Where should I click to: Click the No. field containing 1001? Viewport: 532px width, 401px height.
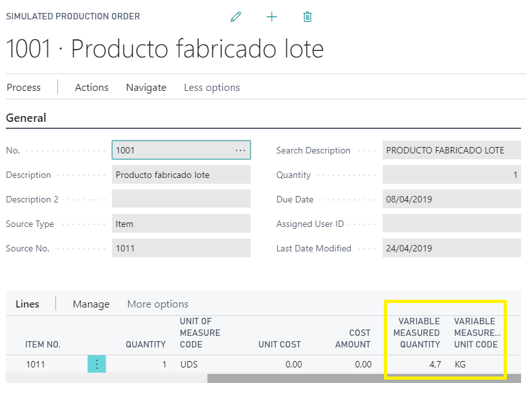click(181, 150)
